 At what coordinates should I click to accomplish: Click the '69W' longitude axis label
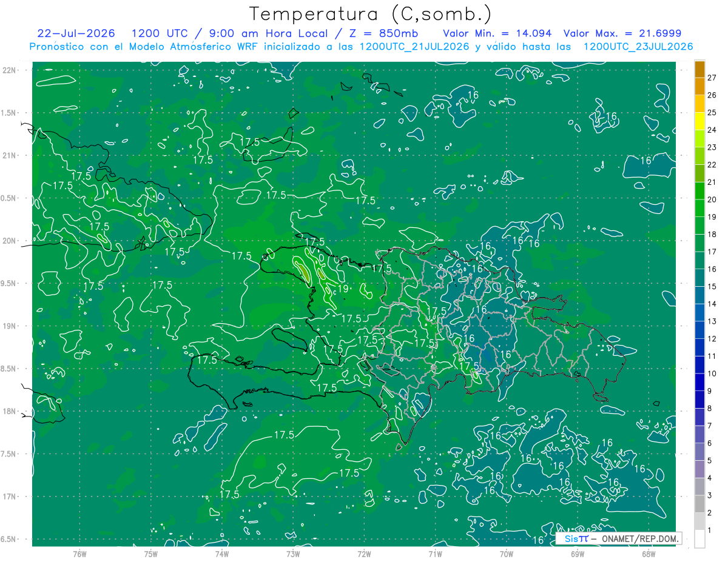click(x=578, y=554)
